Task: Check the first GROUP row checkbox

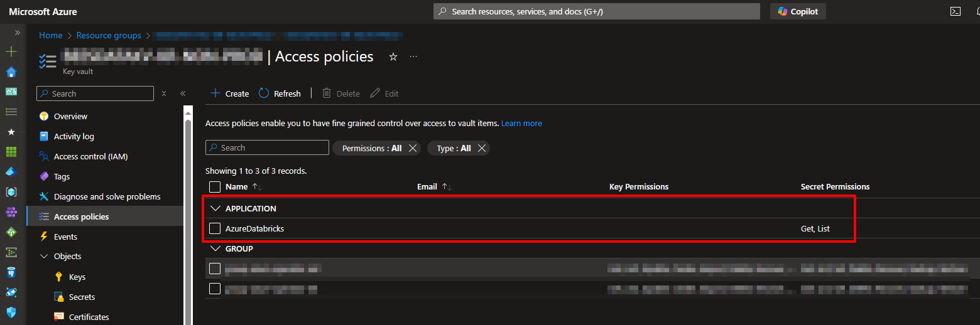Action: pyautogui.click(x=215, y=269)
